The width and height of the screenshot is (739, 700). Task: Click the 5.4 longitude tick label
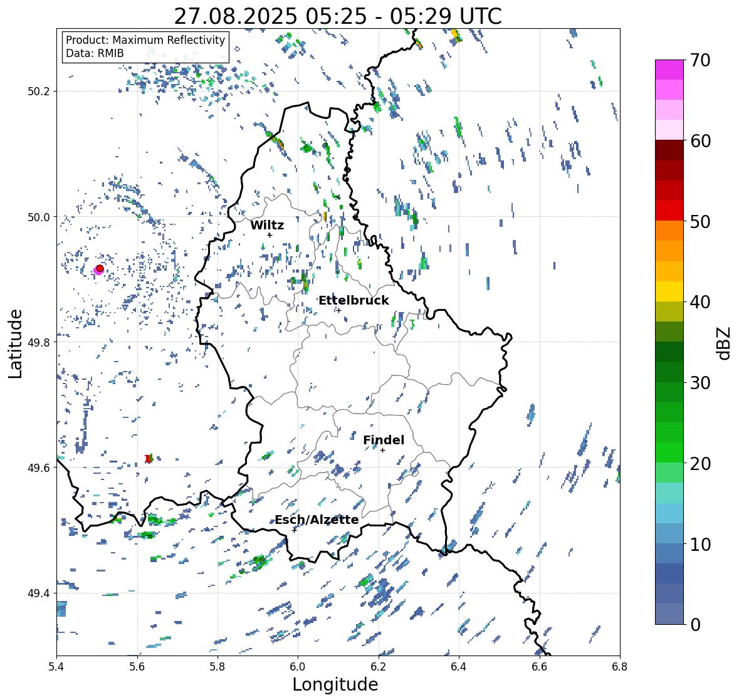pyautogui.click(x=56, y=666)
